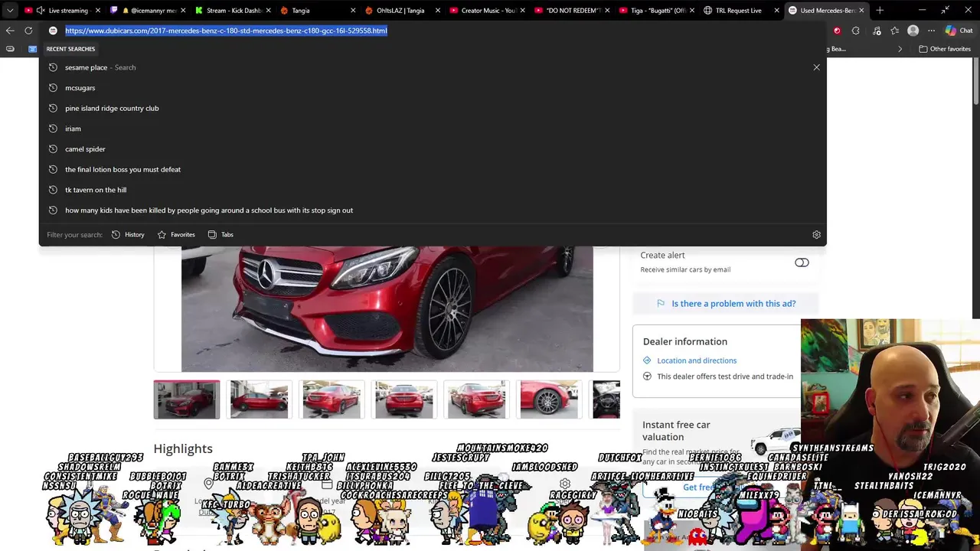
Task: Open the browser extensions puzzle icon
Action: point(856,31)
